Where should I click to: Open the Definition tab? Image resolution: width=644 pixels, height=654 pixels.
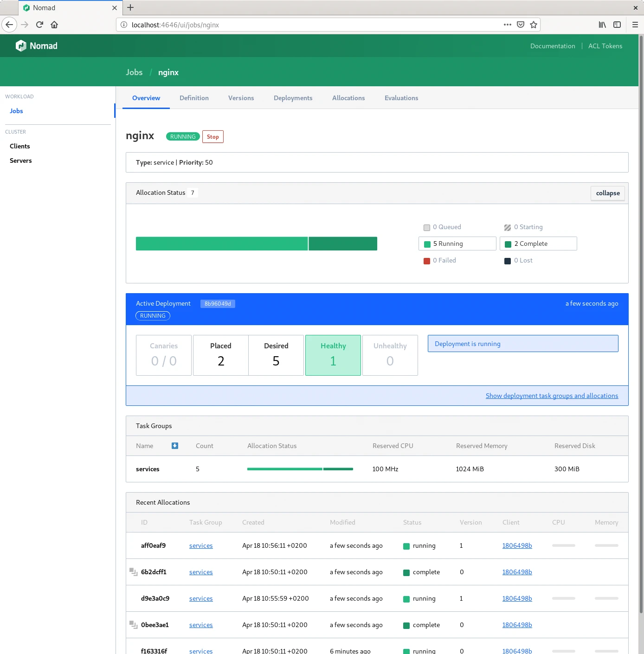[x=194, y=98]
